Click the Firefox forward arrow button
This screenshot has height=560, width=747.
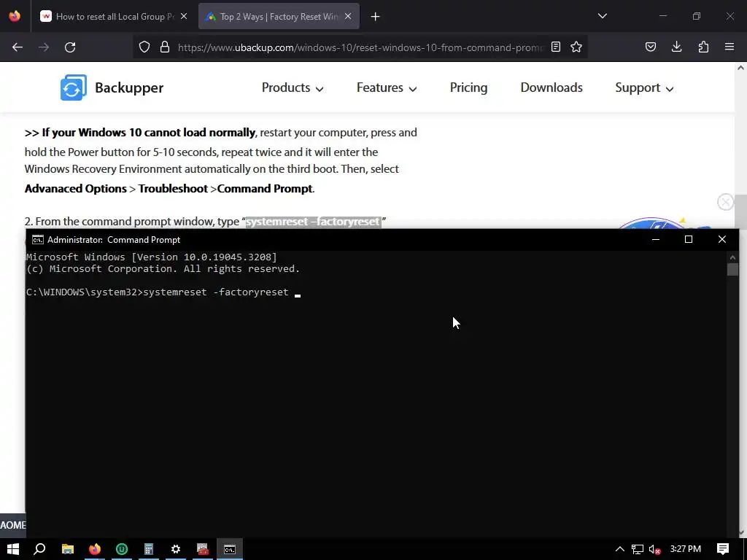[44, 47]
